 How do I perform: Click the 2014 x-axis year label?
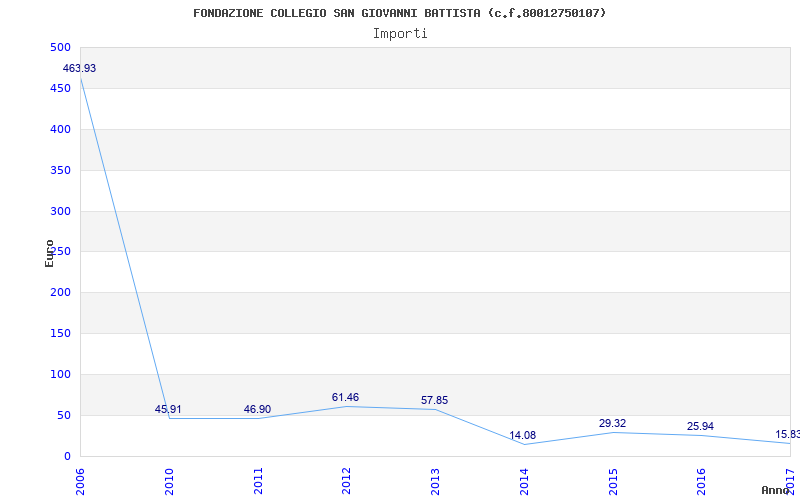coord(524,481)
